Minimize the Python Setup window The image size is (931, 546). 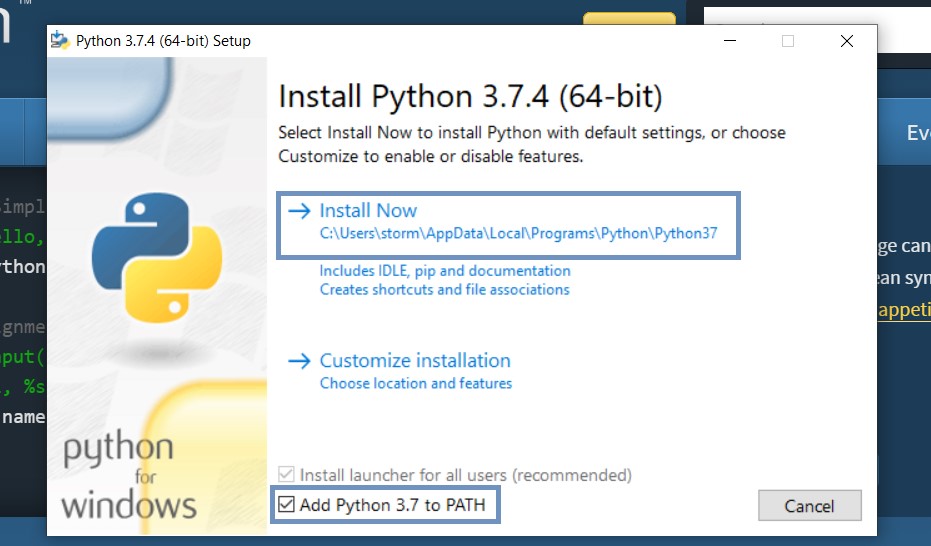730,40
